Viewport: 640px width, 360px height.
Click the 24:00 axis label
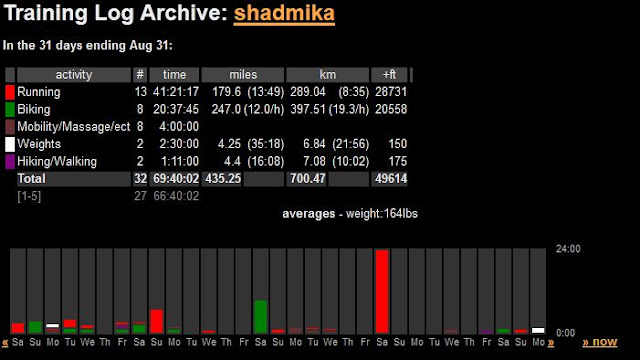click(x=568, y=249)
